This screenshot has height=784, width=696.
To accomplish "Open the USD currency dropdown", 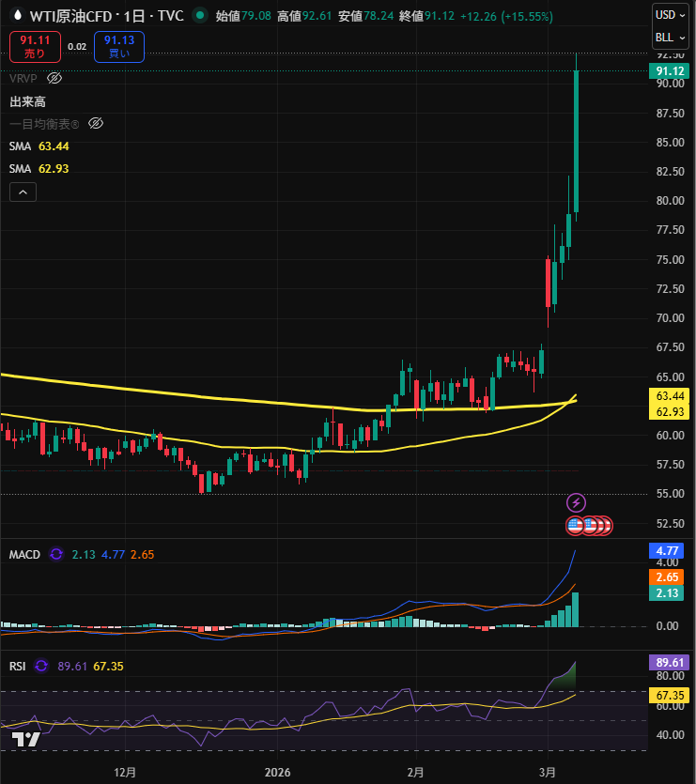I will [x=671, y=15].
